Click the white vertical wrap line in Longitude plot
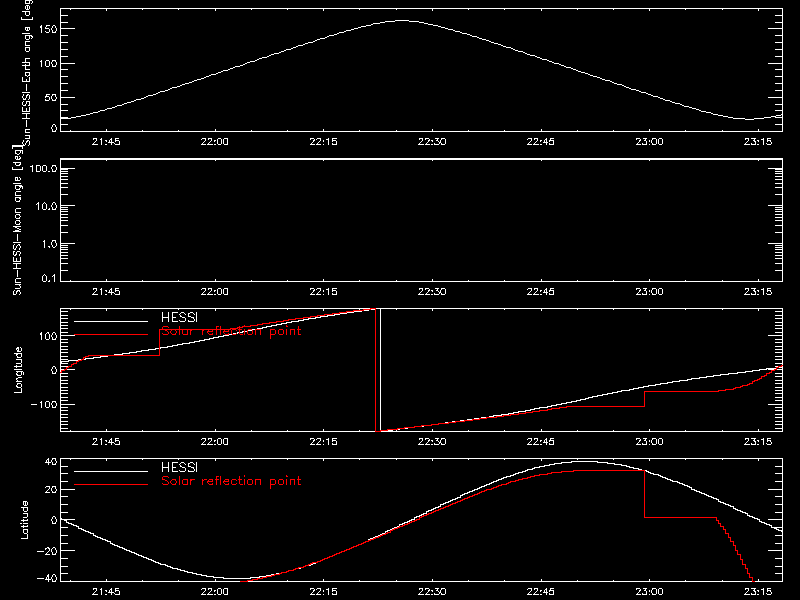This screenshot has height=600, width=800. point(381,370)
